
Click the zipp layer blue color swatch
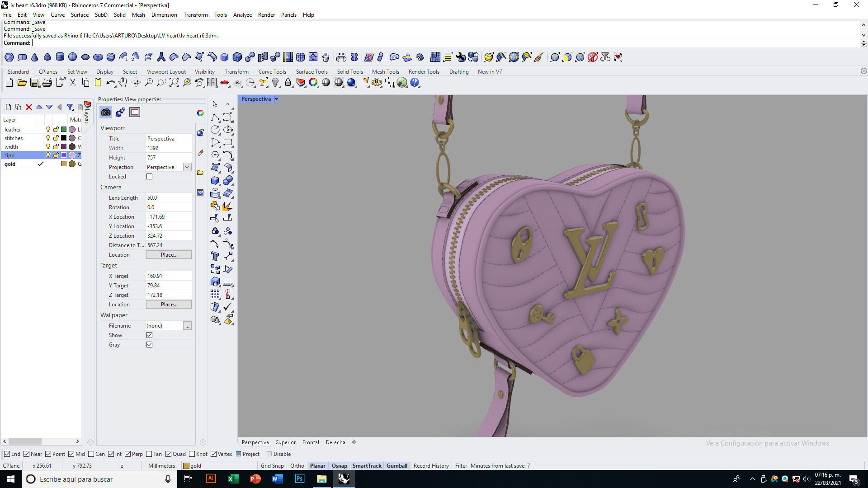click(64, 155)
